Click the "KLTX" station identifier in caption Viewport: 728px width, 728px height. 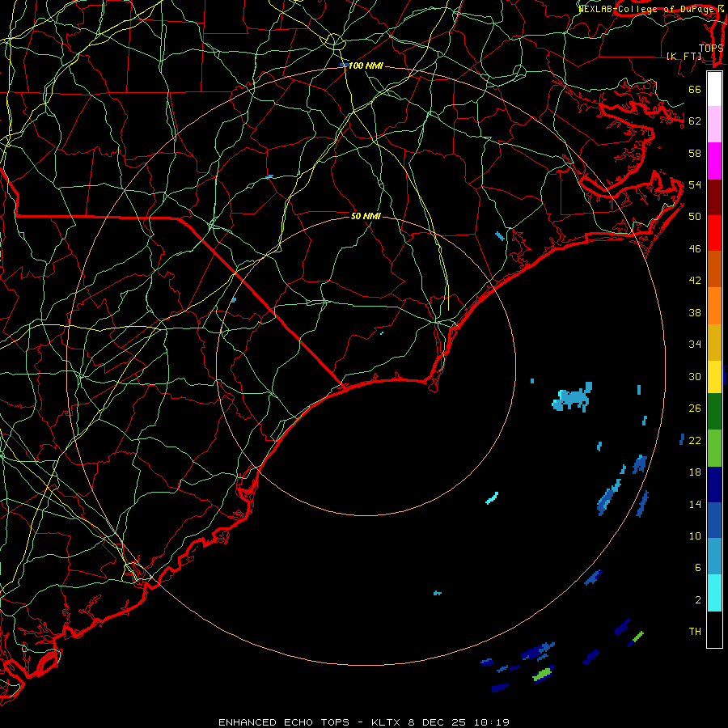pos(387,722)
